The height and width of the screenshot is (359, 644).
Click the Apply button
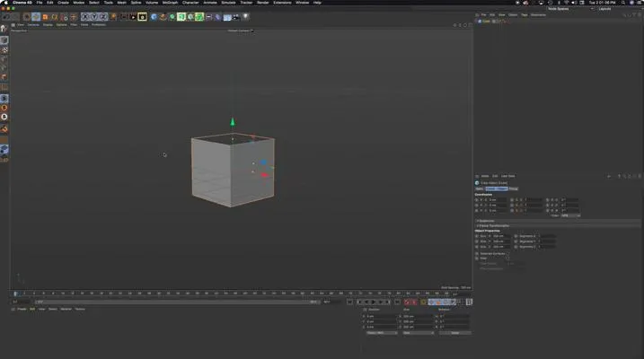click(455, 333)
